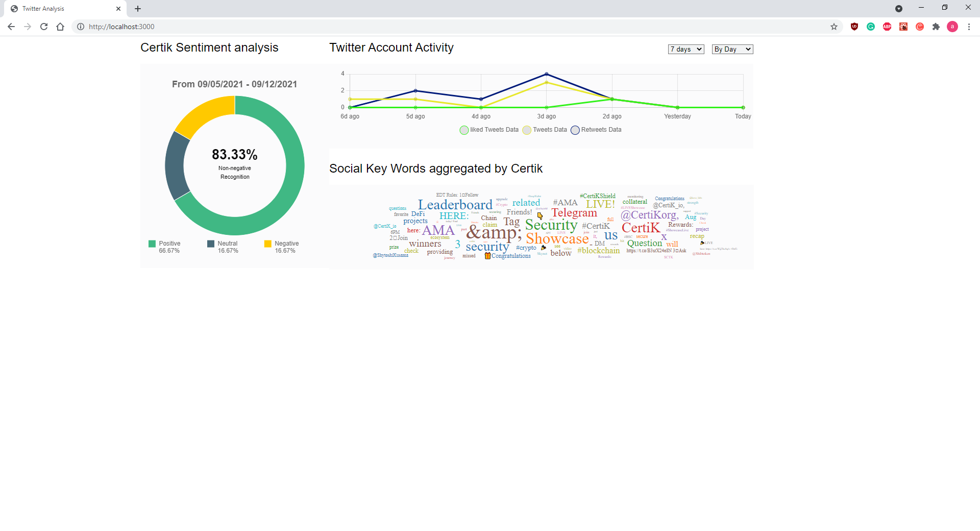
Task: Open the Adblock Plus extension
Action: coord(887,27)
